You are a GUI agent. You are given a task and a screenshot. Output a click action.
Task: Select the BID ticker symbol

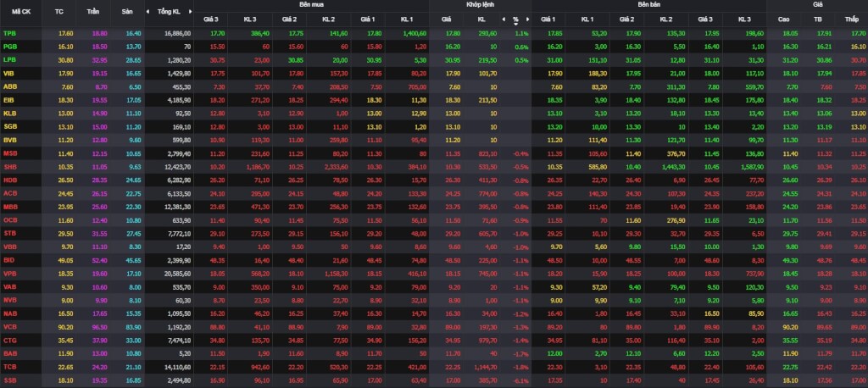[8, 259]
